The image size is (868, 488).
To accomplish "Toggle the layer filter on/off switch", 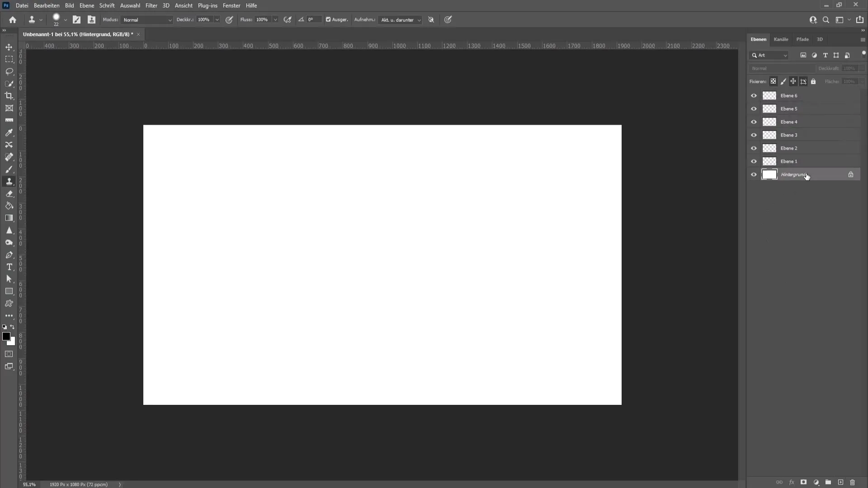I will point(863,54).
